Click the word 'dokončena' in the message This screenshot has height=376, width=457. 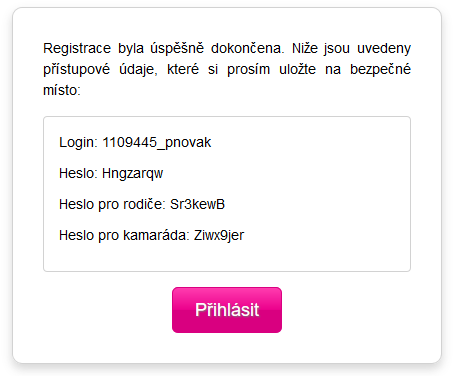click(x=247, y=48)
